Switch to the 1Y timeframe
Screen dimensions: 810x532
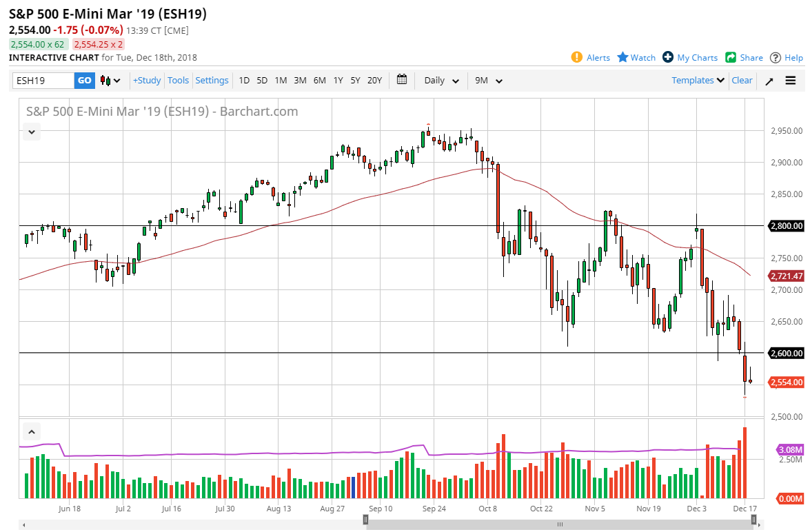click(x=338, y=80)
